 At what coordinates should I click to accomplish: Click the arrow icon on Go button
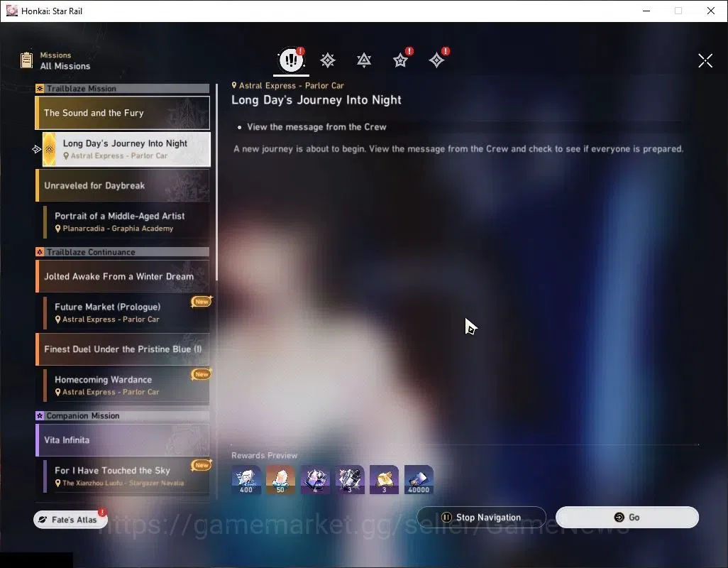(x=619, y=518)
